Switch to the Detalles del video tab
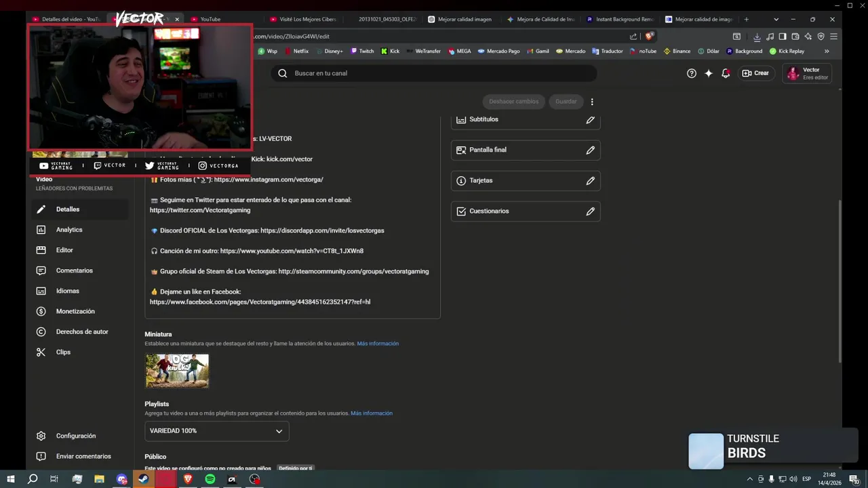Image resolution: width=868 pixels, height=488 pixels. (66, 19)
